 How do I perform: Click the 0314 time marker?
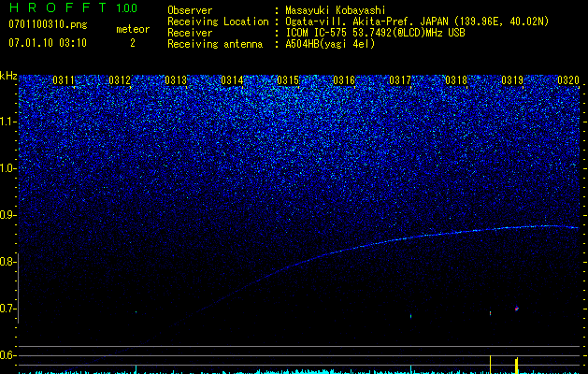coord(232,80)
